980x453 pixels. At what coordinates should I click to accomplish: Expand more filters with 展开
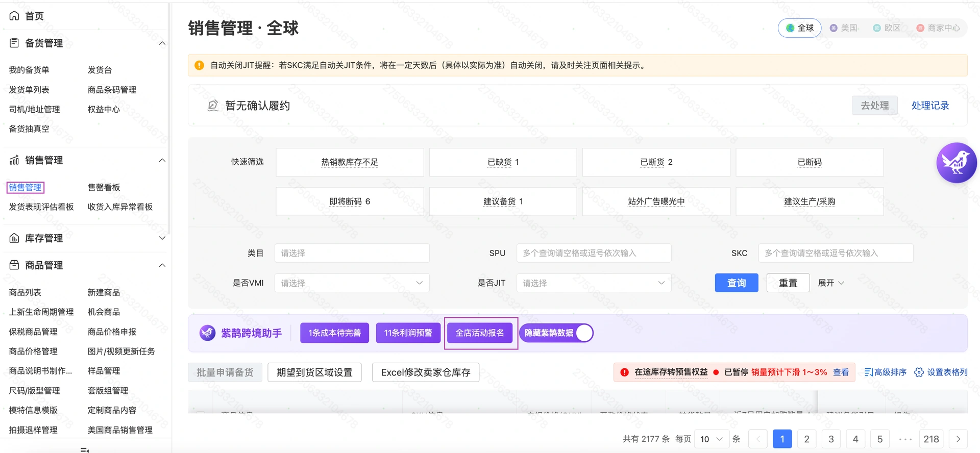point(831,283)
